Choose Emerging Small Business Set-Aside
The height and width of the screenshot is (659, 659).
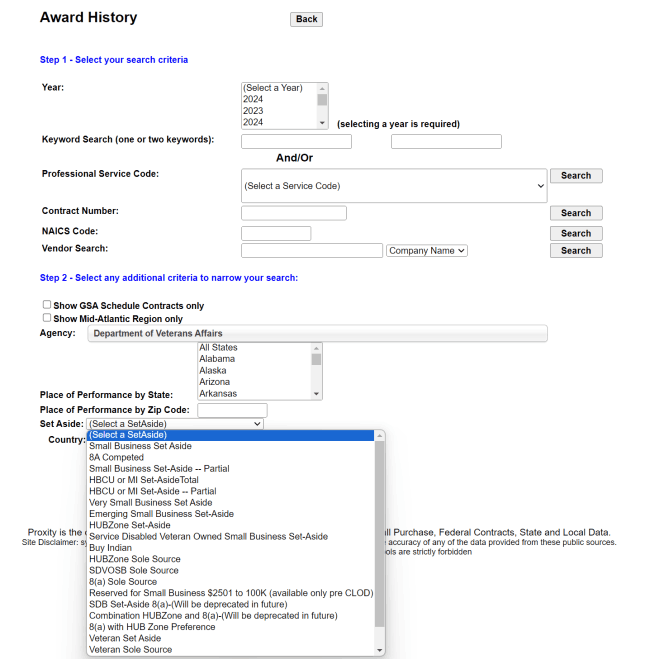point(230,514)
